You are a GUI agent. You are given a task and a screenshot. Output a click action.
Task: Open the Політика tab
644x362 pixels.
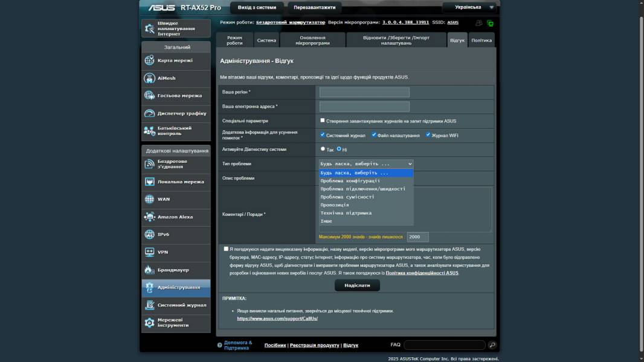[x=481, y=40]
